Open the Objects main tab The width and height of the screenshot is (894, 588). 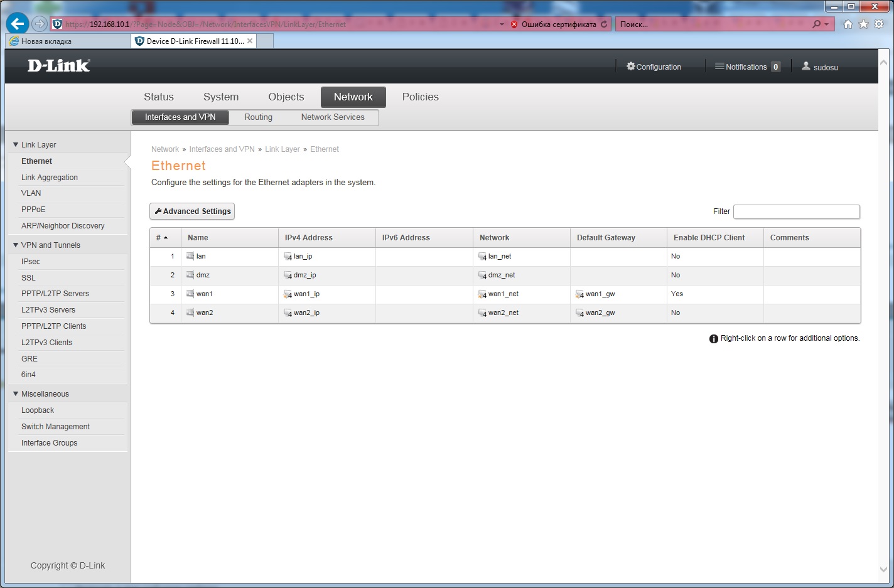coord(286,97)
